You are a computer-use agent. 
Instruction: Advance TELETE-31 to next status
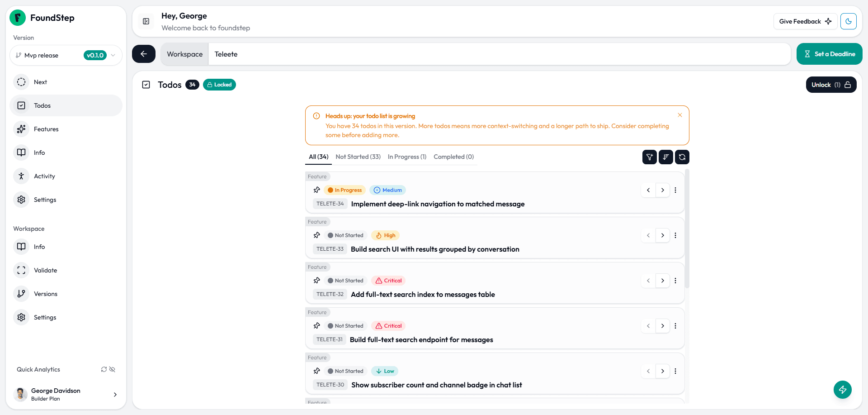663,326
